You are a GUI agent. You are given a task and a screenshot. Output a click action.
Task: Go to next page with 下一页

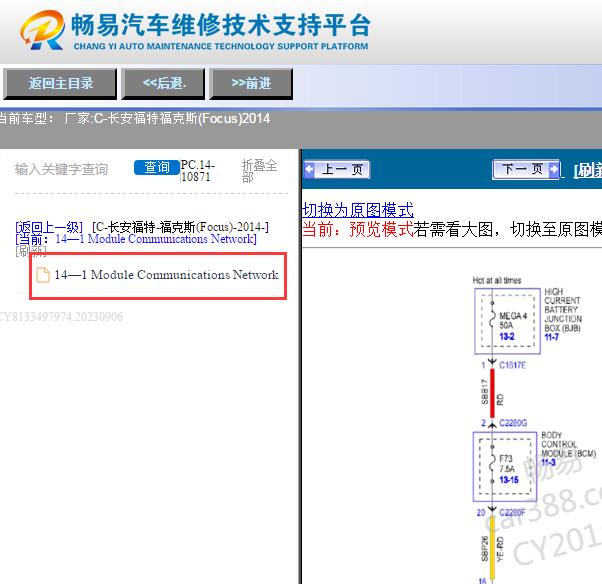pos(526,169)
